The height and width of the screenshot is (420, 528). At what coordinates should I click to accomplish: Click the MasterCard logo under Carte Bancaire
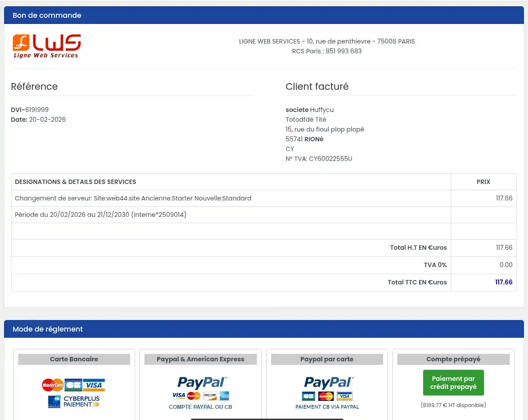point(52,385)
